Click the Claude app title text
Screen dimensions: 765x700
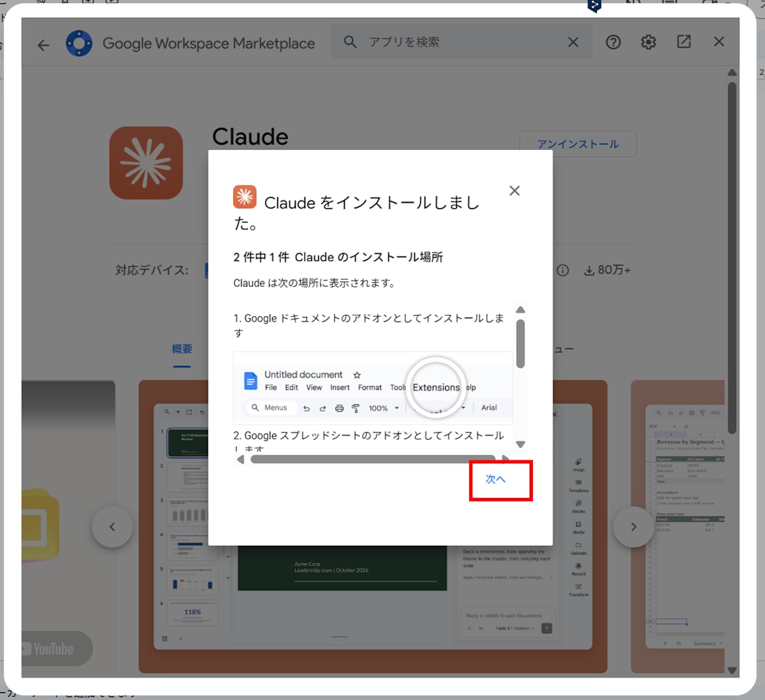251,136
